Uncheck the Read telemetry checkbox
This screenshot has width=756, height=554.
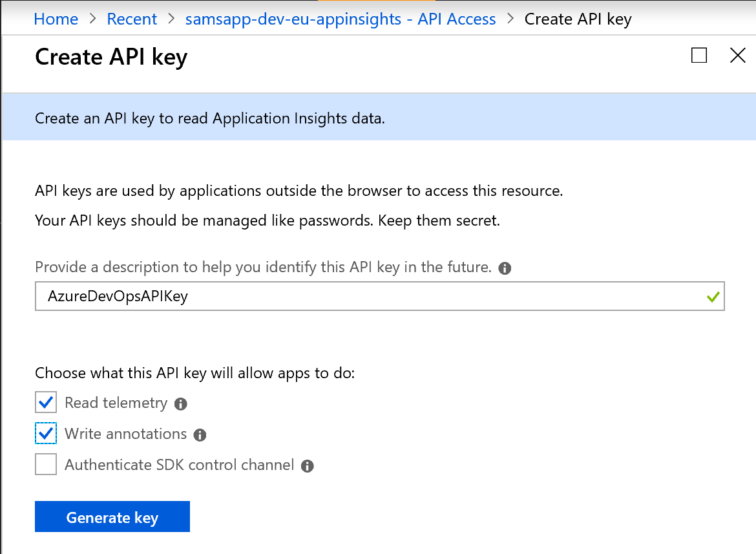point(46,403)
